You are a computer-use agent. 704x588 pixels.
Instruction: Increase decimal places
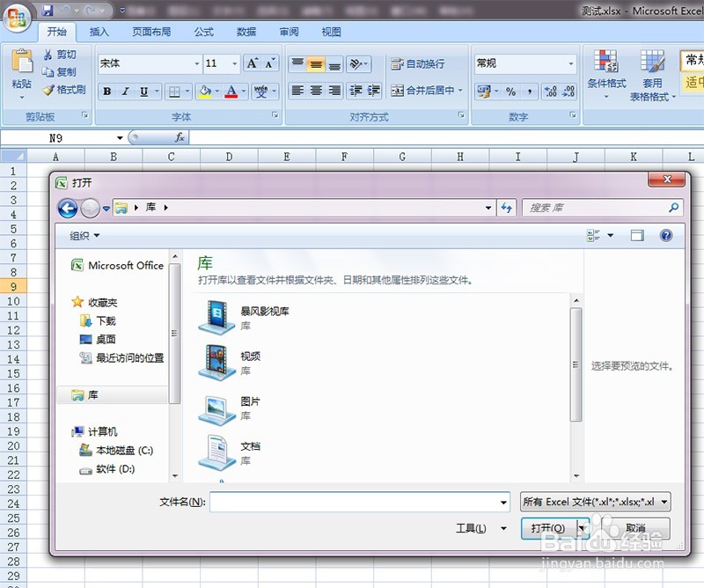point(551,92)
